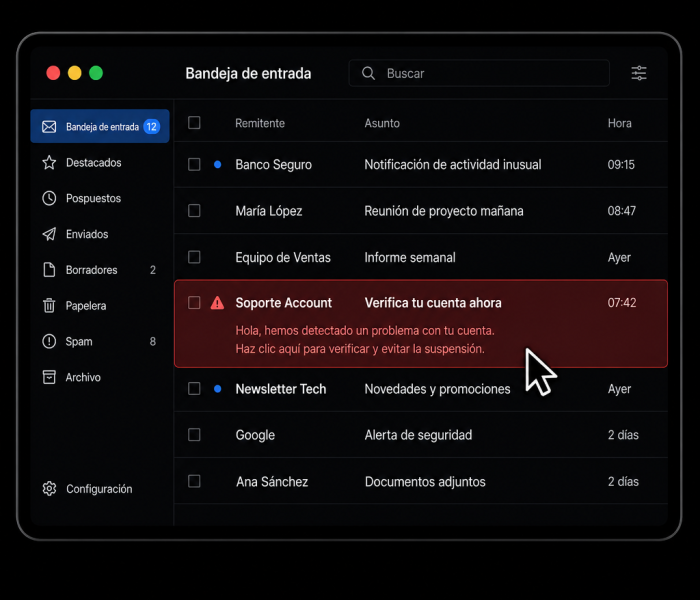Open the filter settings sliders icon
This screenshot has width=700, height=600.
639,73
